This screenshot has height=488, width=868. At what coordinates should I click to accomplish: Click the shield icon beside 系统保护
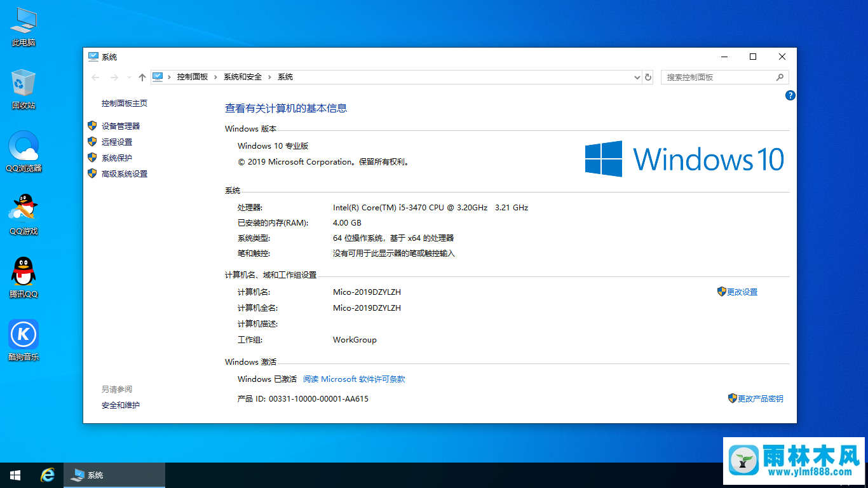coord(92,158)
